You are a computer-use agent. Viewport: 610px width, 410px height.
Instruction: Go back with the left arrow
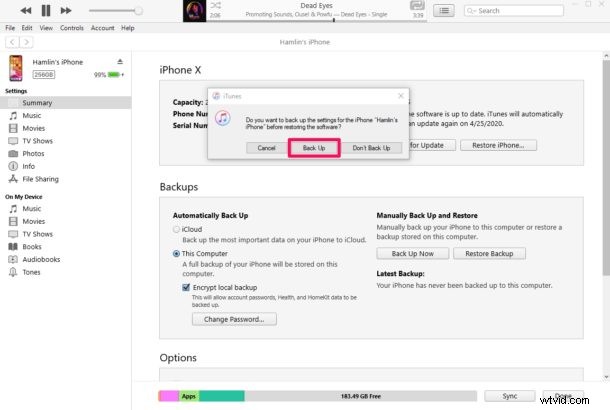click(12, 42)
